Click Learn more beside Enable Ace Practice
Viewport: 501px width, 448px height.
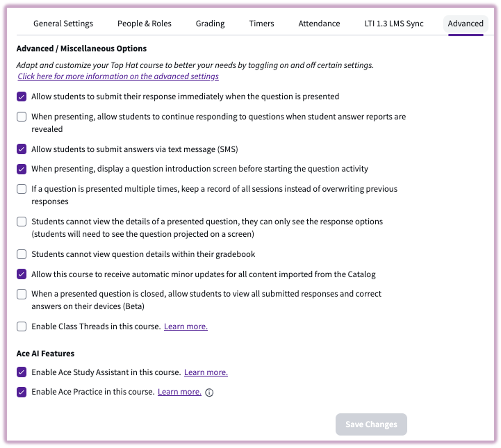[x=179, y=392]
